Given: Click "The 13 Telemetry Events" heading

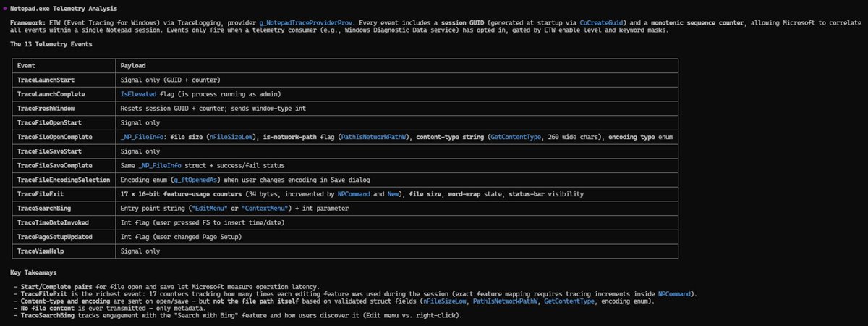Looking at the screenshot, I should 51,45.
